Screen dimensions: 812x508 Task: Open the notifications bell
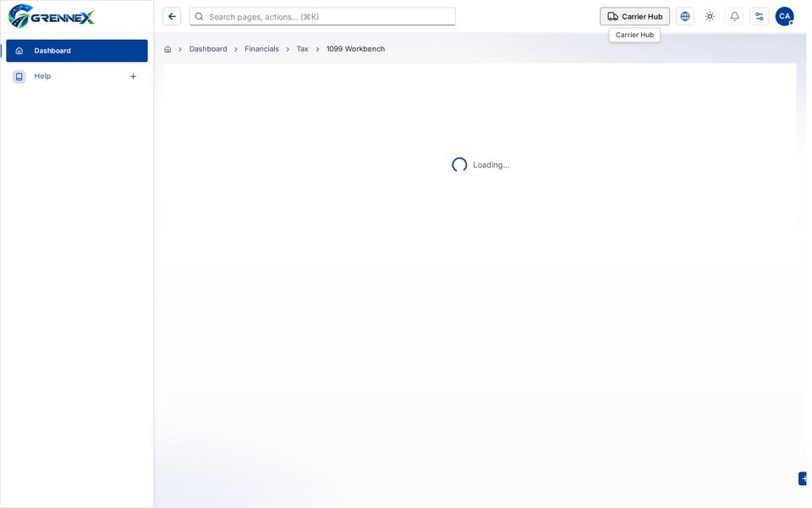pos(734,17)
